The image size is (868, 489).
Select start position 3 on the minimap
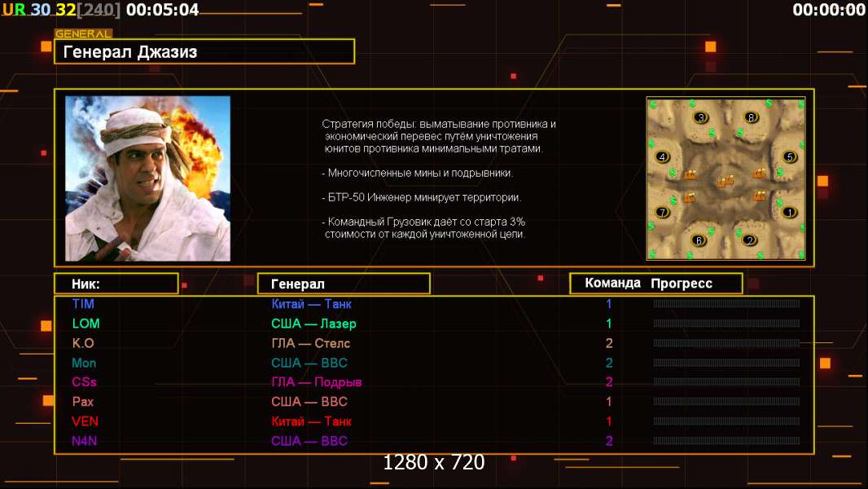[701, 117]
